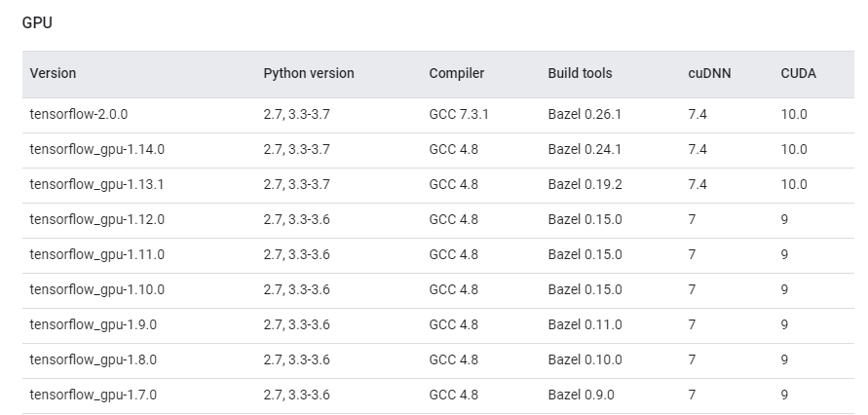Click the Compiler column header
The width and height of the screenshot is (868, 415).
(x=456, y=73)
